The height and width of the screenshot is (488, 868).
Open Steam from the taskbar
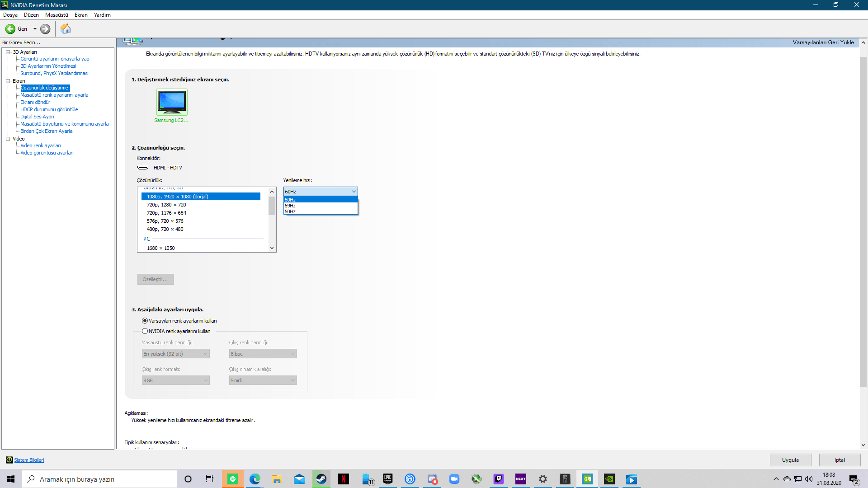coord(321,479)
